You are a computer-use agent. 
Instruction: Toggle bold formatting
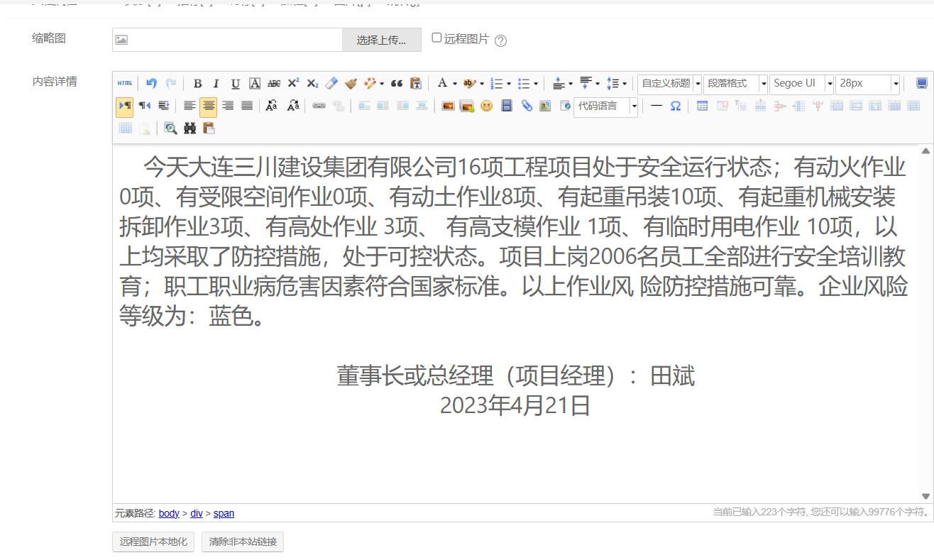click(x=198, y=84)
